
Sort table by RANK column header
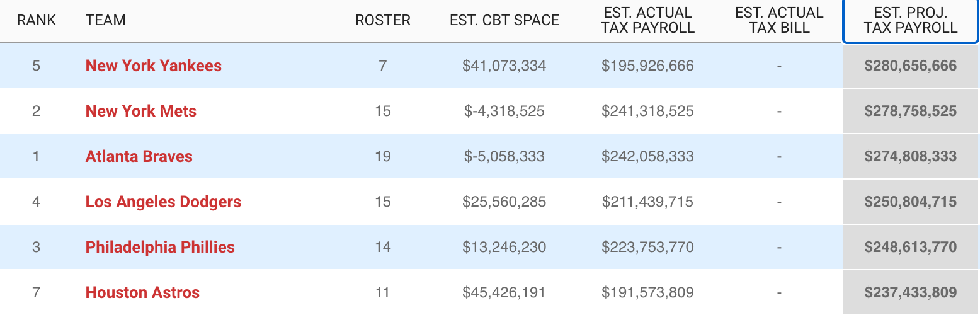37,20
